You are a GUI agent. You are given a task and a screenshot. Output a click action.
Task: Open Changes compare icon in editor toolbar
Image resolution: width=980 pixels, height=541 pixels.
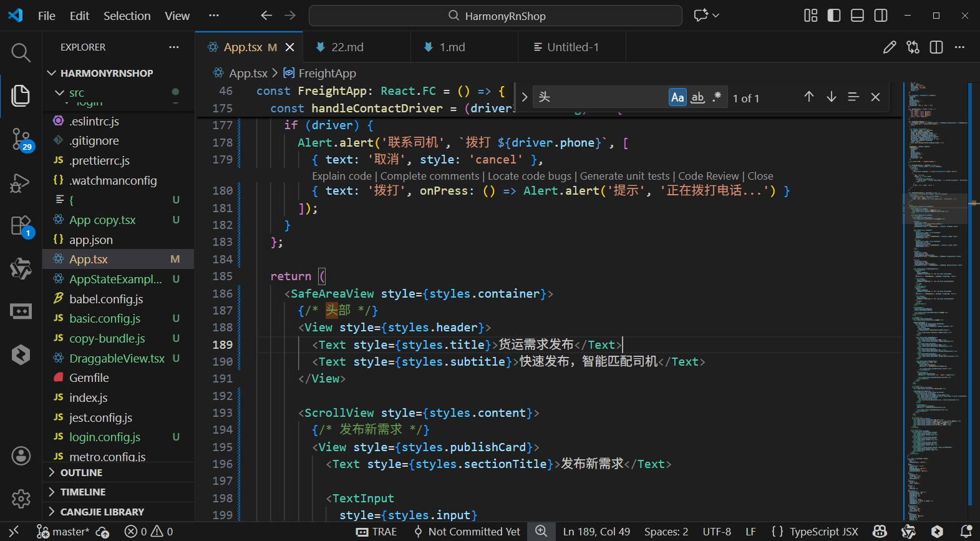(913, 47)
